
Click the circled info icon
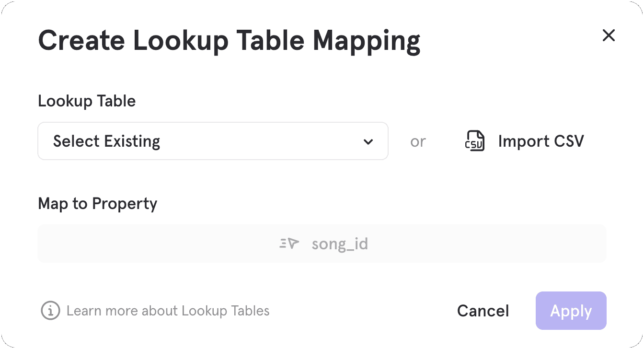coord(50,311)
